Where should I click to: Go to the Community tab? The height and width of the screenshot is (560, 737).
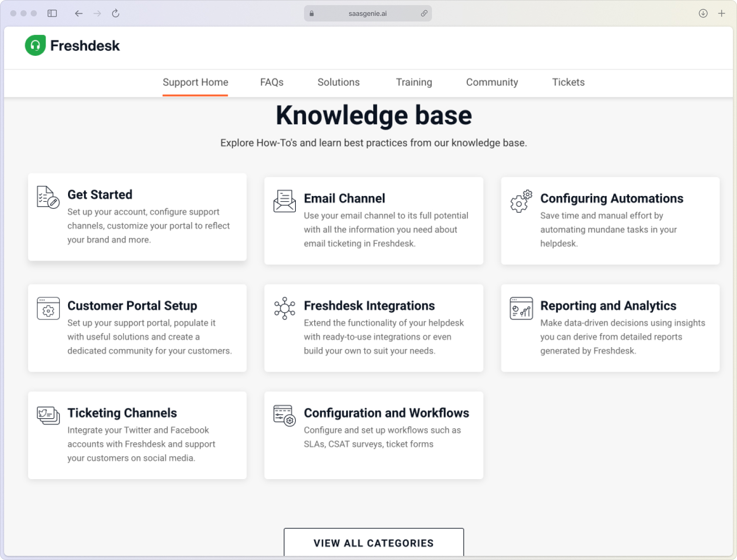click(492, 82)
